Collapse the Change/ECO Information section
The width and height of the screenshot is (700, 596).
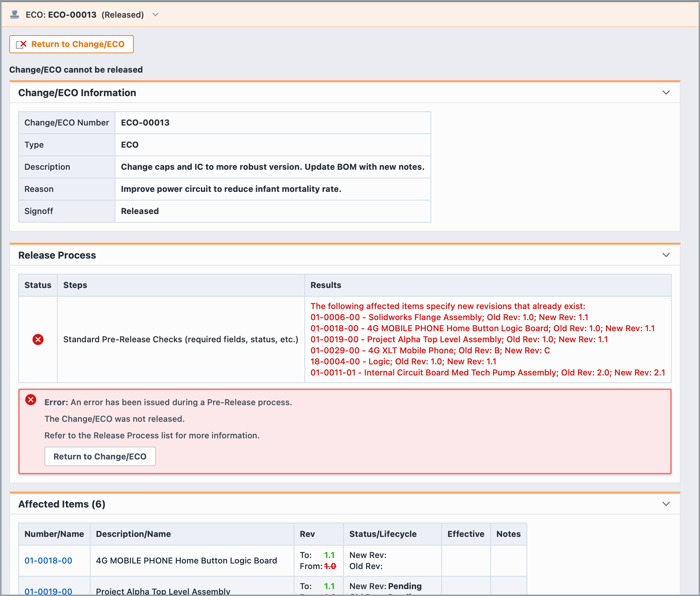point(666,93)
